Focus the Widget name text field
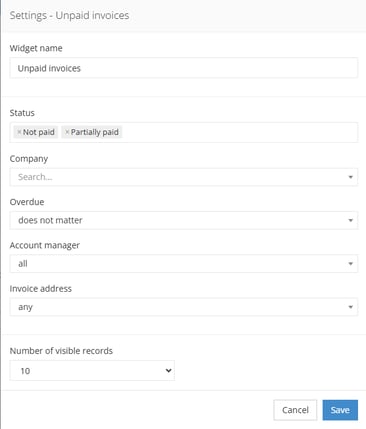Image resolution: width=366 pixels, height=429 pixels. coord(184,68)
